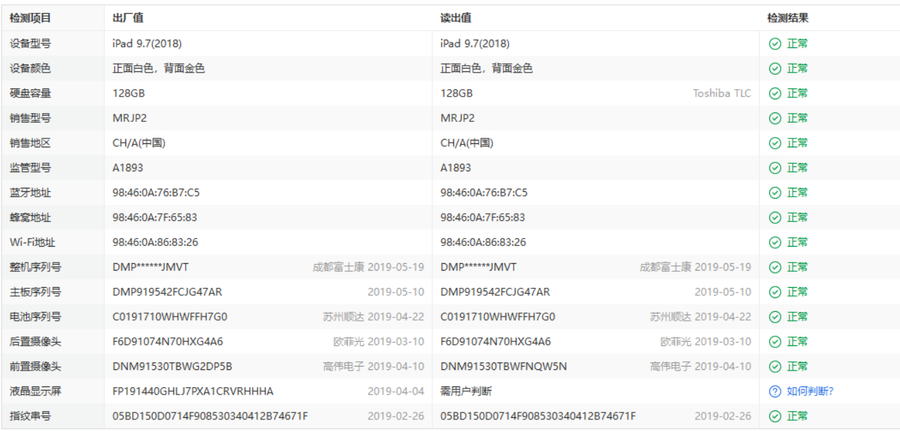Click read-out 128GB capacity value
The image size is (900, 431).
456,93
